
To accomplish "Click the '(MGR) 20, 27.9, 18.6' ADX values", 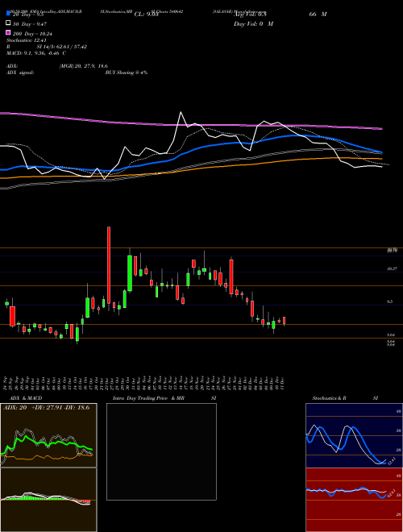I will click(x=84, y=66).
